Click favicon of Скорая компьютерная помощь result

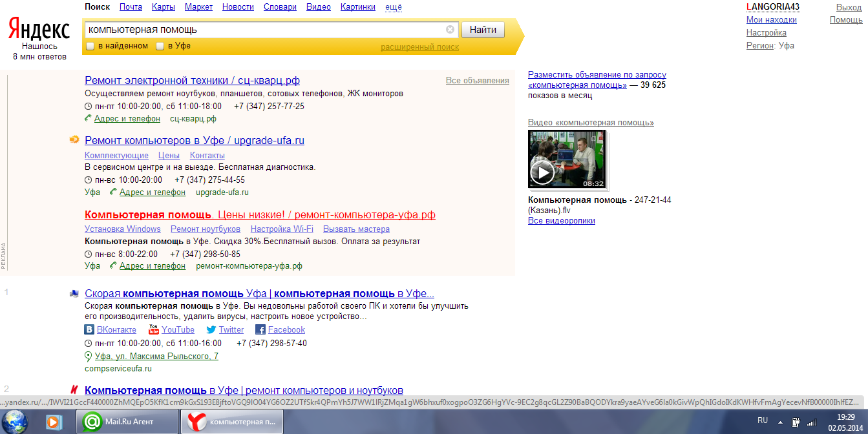pos(74,293)
